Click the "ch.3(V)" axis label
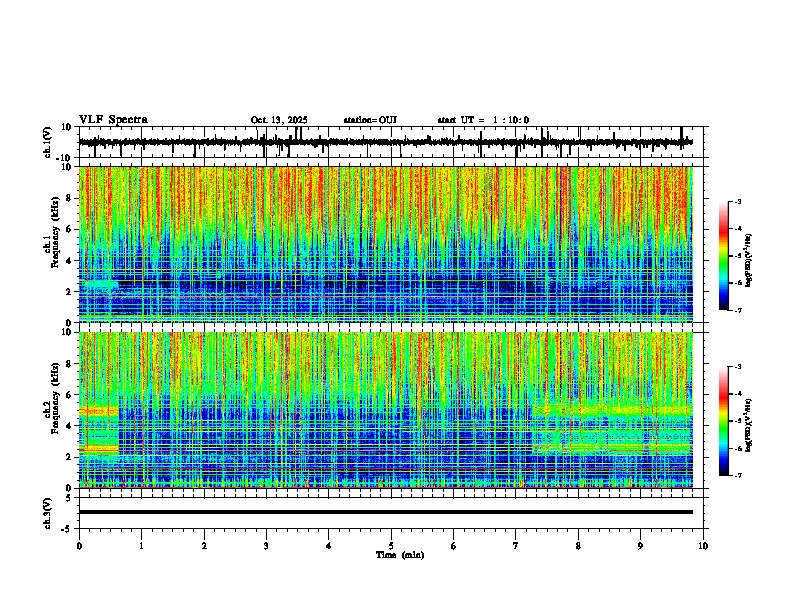 48,513
